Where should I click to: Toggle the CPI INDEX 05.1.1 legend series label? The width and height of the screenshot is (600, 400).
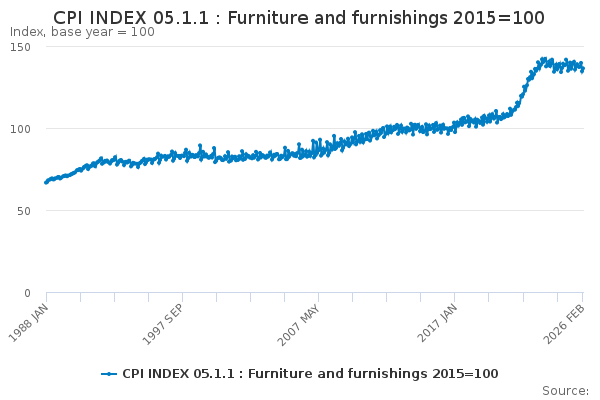coord(310,374)
